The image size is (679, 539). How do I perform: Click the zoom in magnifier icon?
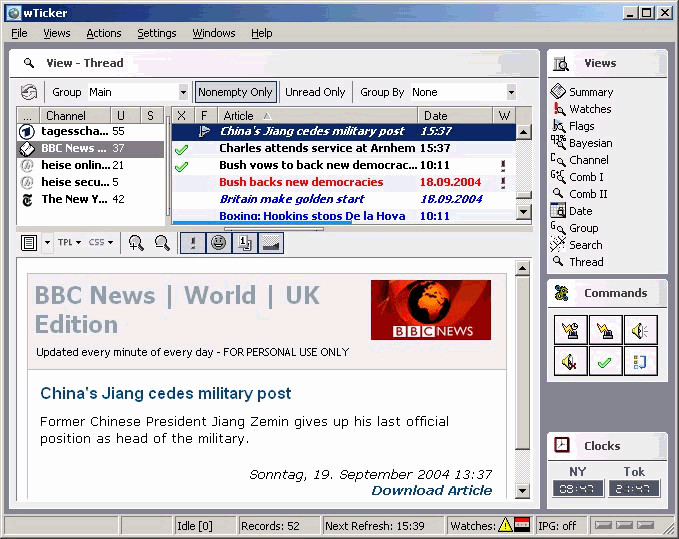click(136, 243)
